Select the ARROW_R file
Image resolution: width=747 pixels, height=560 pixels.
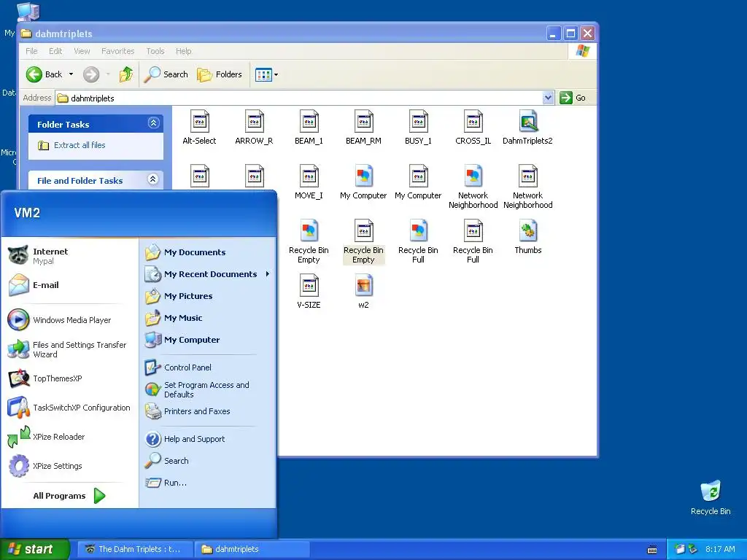coord(255,128)
